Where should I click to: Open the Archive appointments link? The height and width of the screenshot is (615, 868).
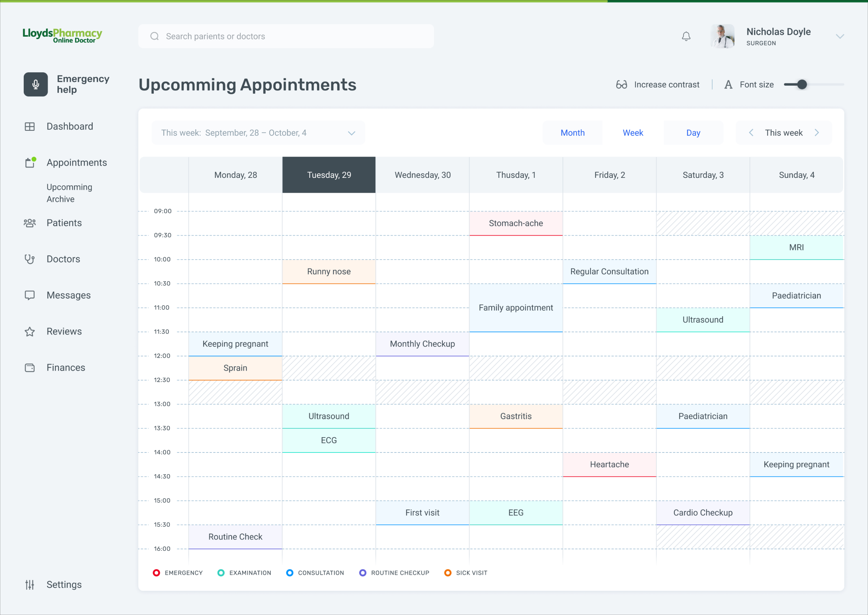60,199
